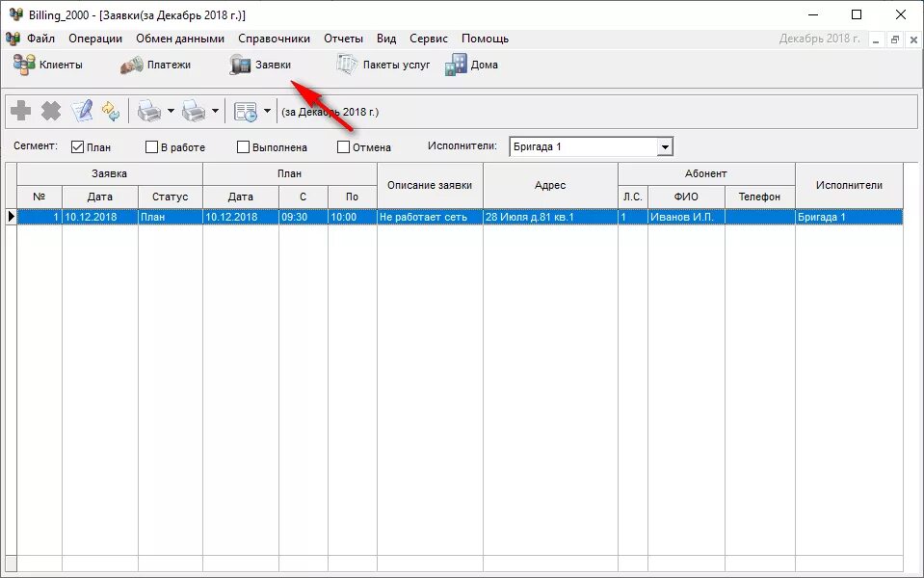Open first printer dropdown arrow
Screen dimensions: 924x578
[171, 111]
